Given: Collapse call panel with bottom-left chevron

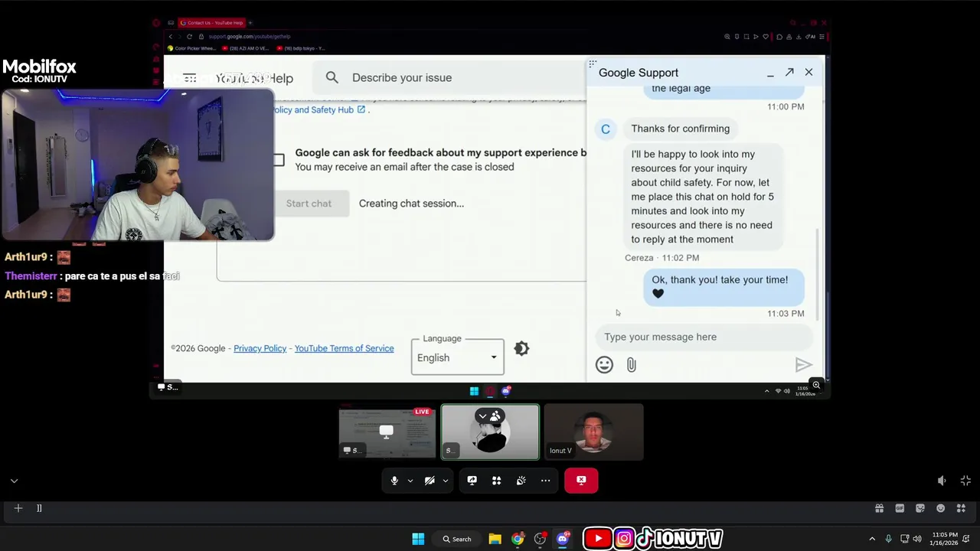Looking at the screenshot, I should (14, 481).
